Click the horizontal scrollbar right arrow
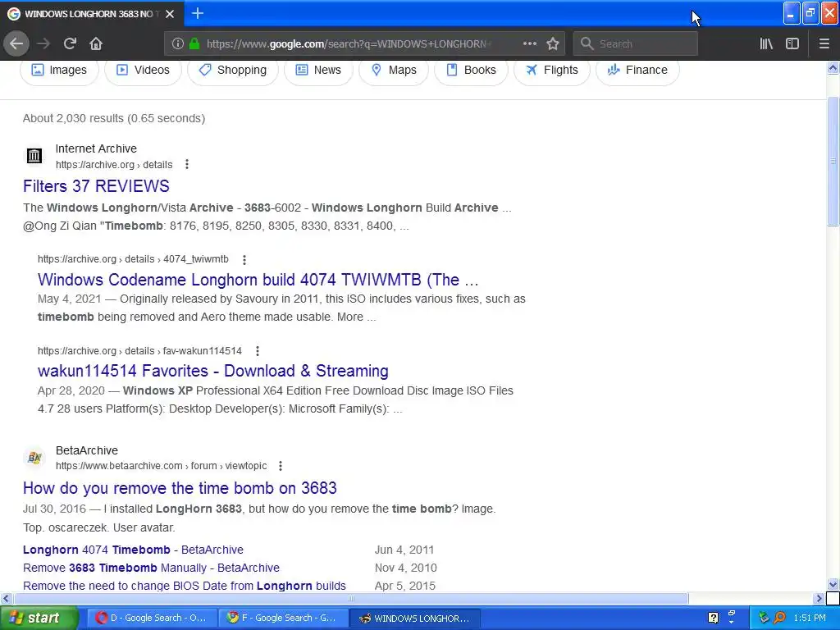Viewport: 840px width, 630px height. pos(819,598)
